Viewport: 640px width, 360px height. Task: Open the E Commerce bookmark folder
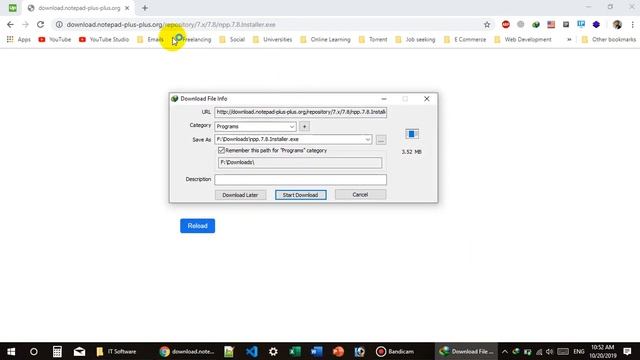tap(465, 40)
